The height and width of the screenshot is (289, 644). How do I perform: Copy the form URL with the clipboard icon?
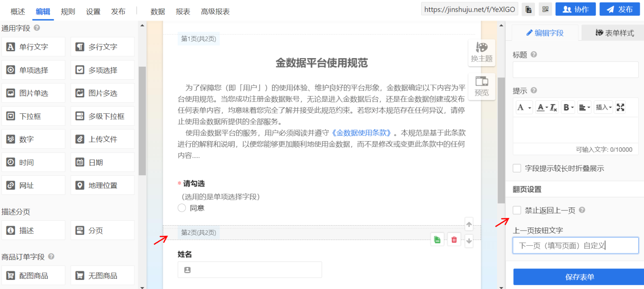pyautogui.click(x=528, y=10)
